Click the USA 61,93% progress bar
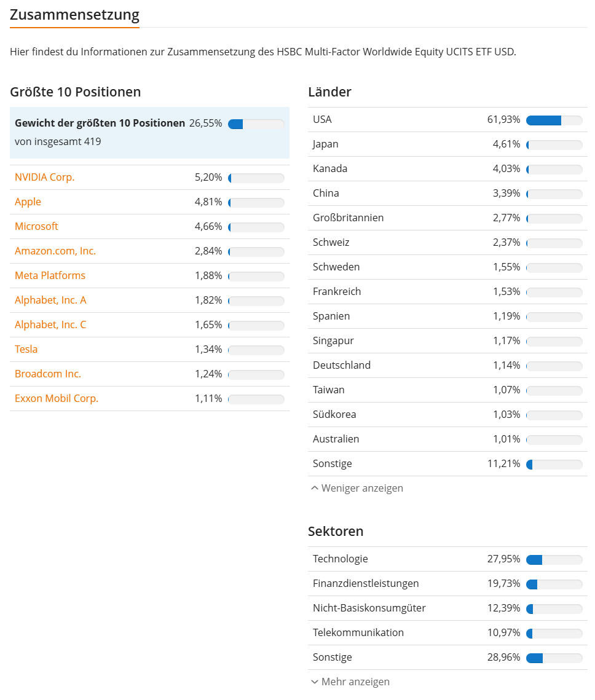The height and width of the screenshot is (700, 595). click(554, 120)
